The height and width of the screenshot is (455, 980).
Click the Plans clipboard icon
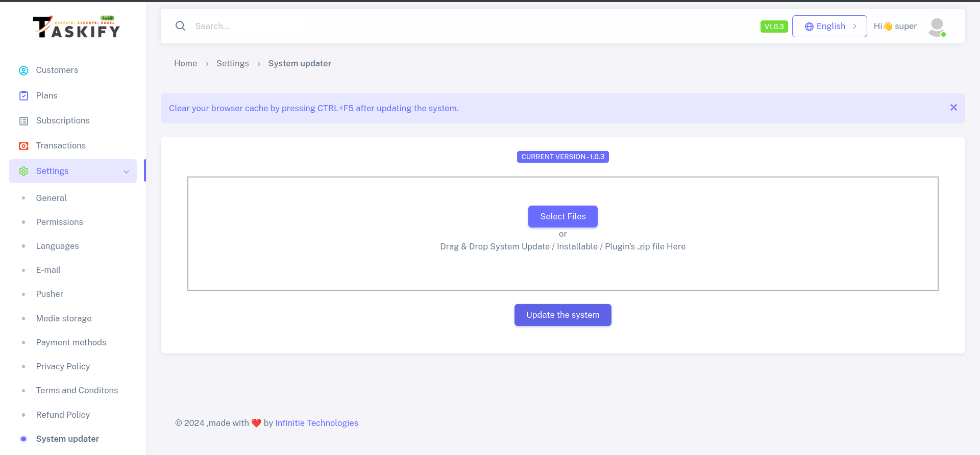pyautogui.click(x=23, y=96)
